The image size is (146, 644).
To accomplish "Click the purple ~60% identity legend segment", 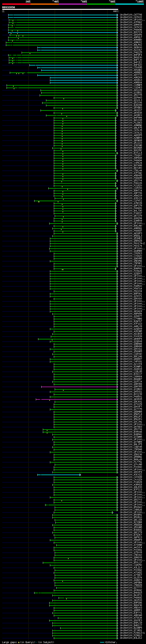I will coord(73,4).
